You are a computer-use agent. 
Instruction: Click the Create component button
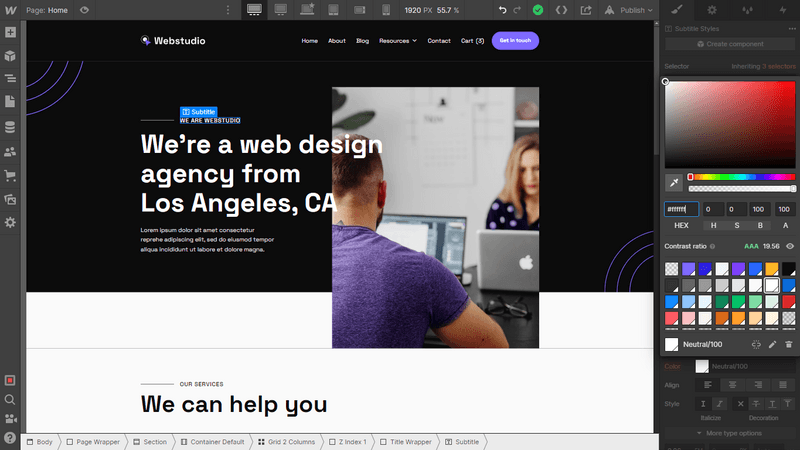[730, 44]
